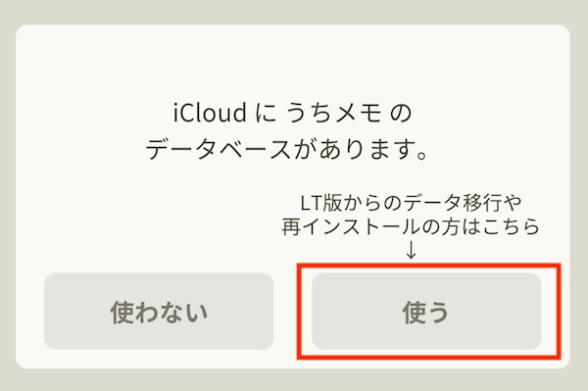588x391 pixels.
Task: Select the gray button on the left
Action: point(159,312)
